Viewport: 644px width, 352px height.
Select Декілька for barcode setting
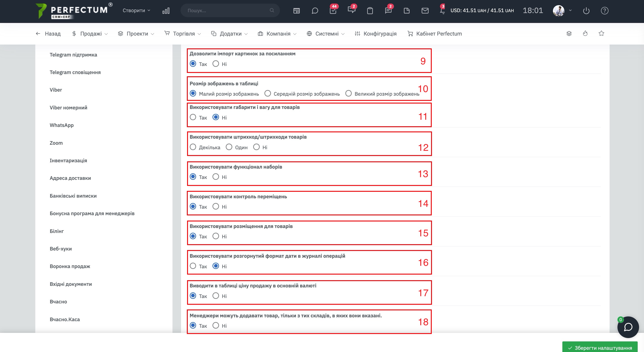(193, 147)
